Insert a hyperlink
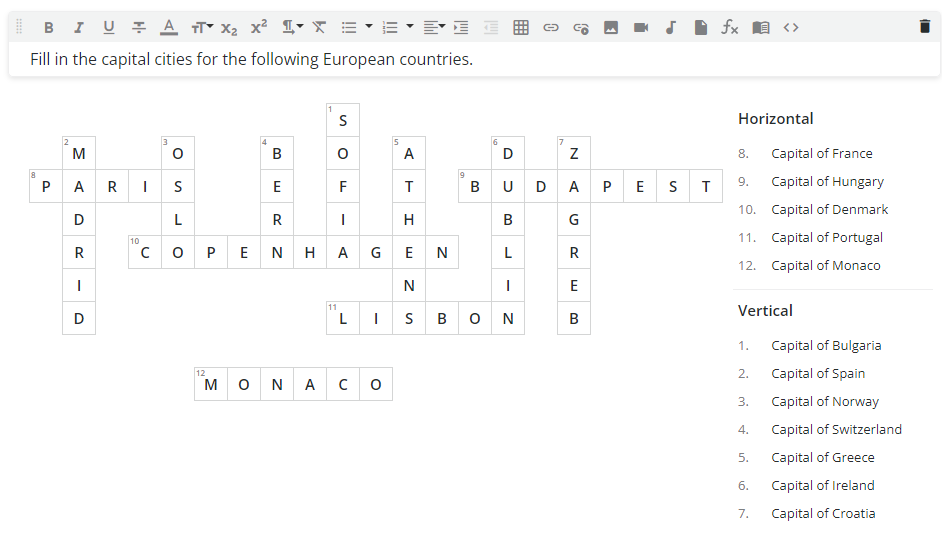The image size is (942, 543). click(x=551, y=27)
